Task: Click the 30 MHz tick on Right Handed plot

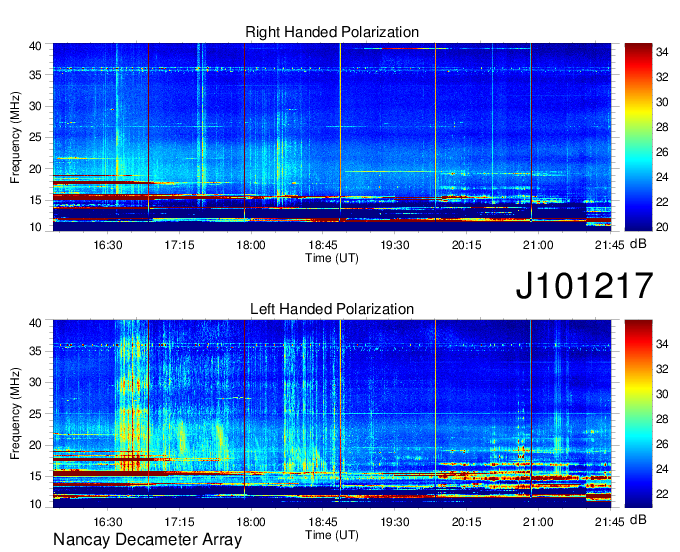Action: [36, 106]
